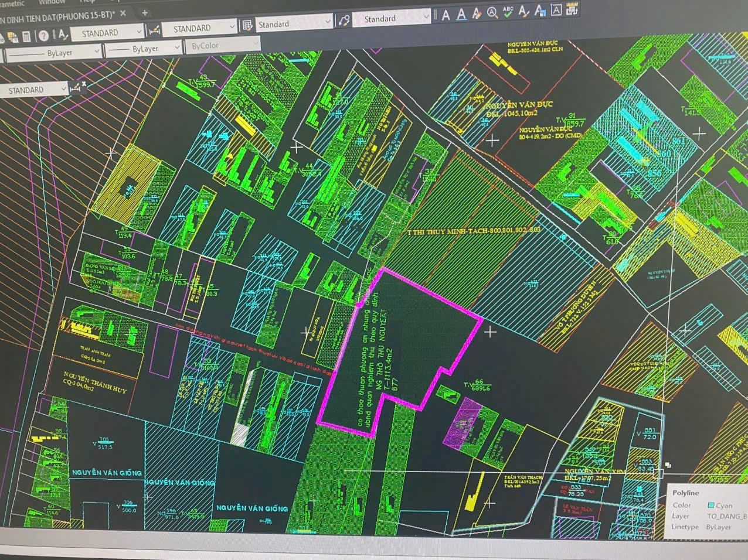
Task: Click the Justify Text framed A icon
Action: tap(556, 10)
